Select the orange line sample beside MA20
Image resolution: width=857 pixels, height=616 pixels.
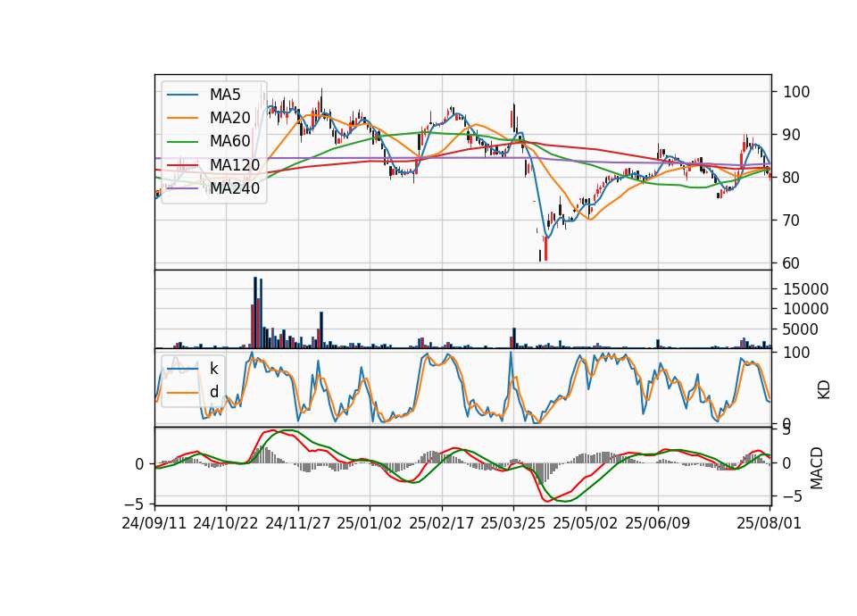coord(182,118)
